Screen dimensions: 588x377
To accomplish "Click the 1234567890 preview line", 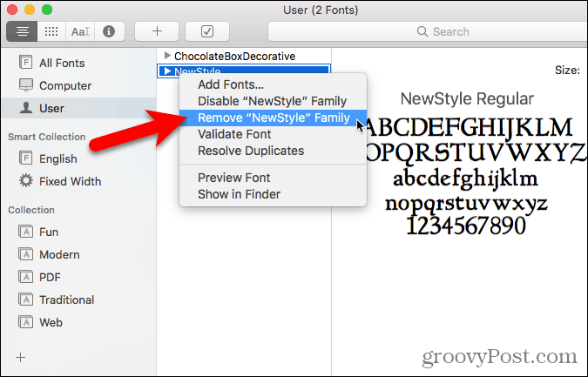I will point(466,226).
